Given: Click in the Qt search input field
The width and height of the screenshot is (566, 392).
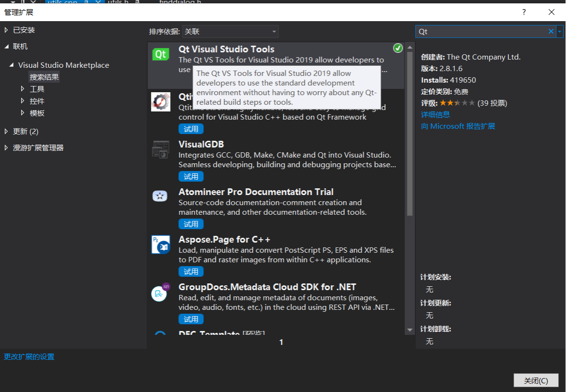Looking at the screenshot, I should tap(481, 31).
